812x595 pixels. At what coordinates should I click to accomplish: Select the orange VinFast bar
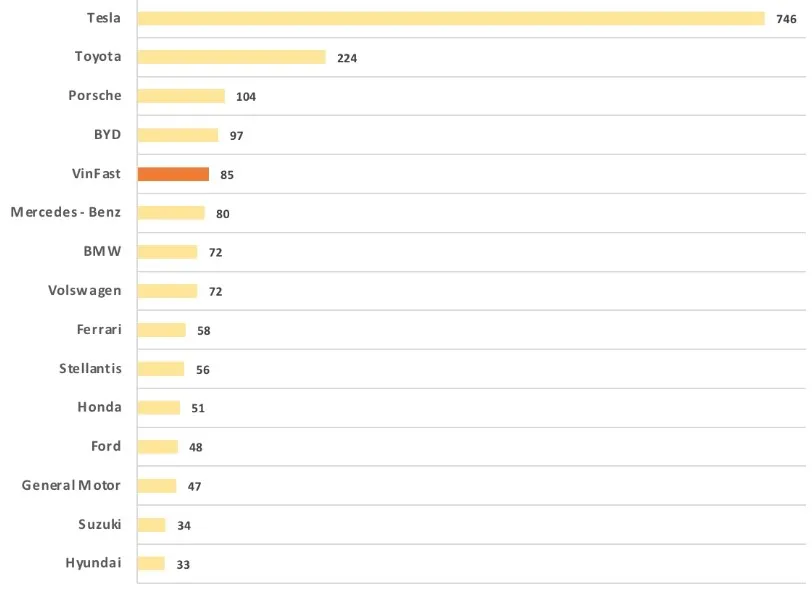(173, 174)
